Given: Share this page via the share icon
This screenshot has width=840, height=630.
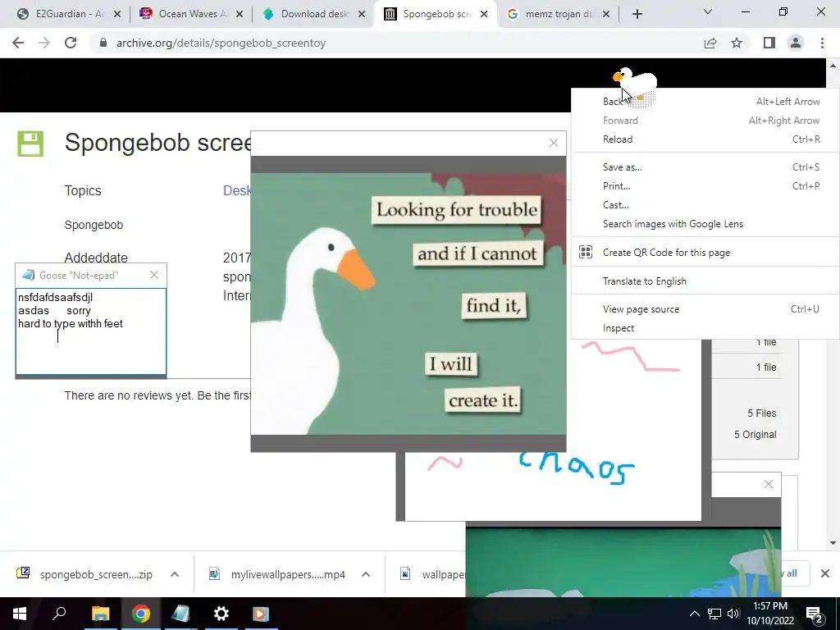Looking at the screenshot, I should tap(710, 43).
